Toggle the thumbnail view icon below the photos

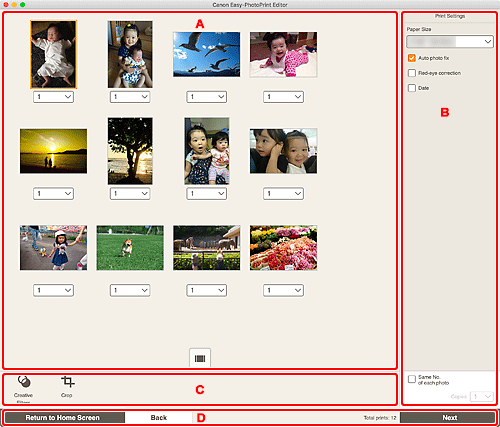(200, 358)
